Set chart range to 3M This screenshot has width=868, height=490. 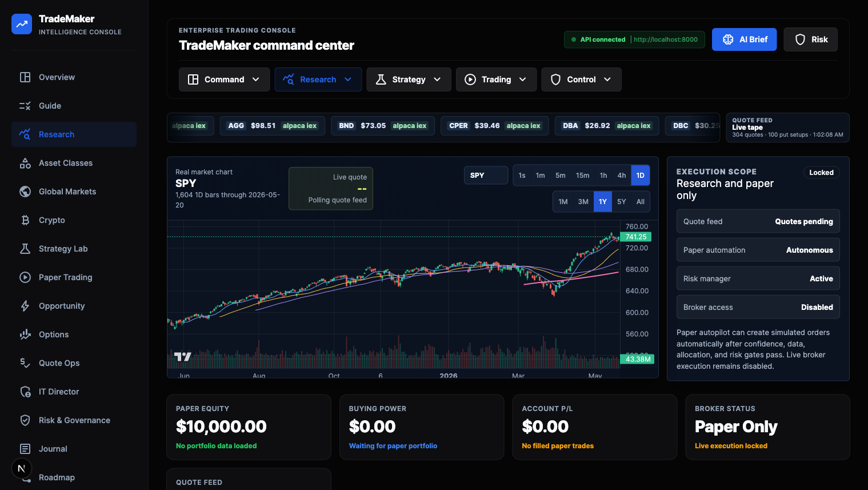583,202
